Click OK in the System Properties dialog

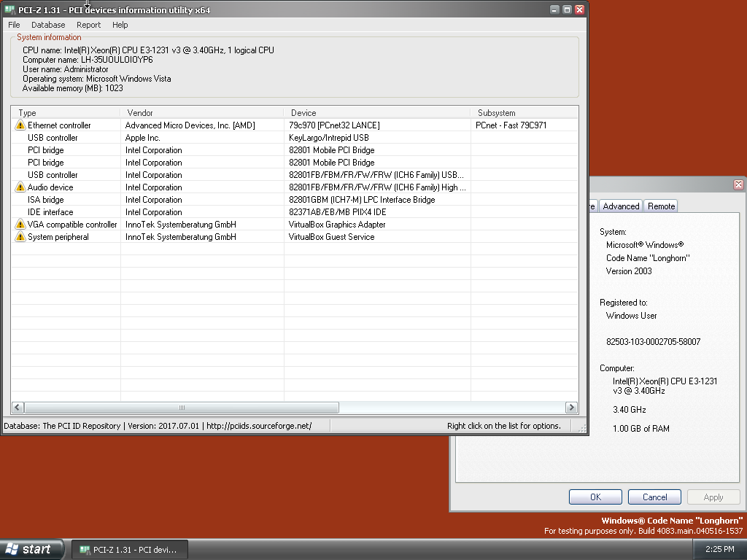click(595, 497)
